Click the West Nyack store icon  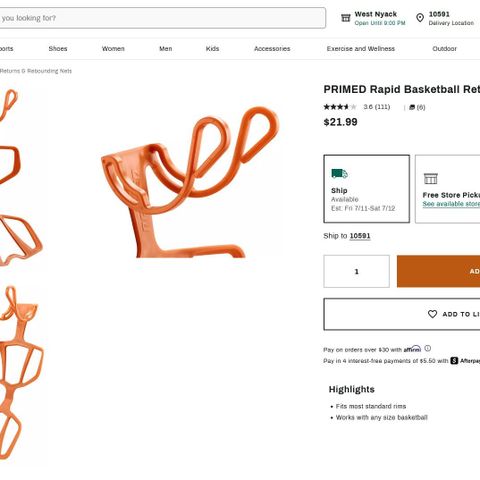pyautogui.click(x=346, y=18)
